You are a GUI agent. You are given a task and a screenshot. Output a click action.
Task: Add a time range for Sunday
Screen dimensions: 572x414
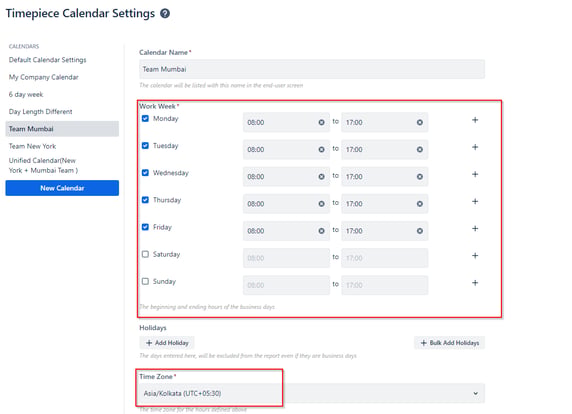click(475, 283)
